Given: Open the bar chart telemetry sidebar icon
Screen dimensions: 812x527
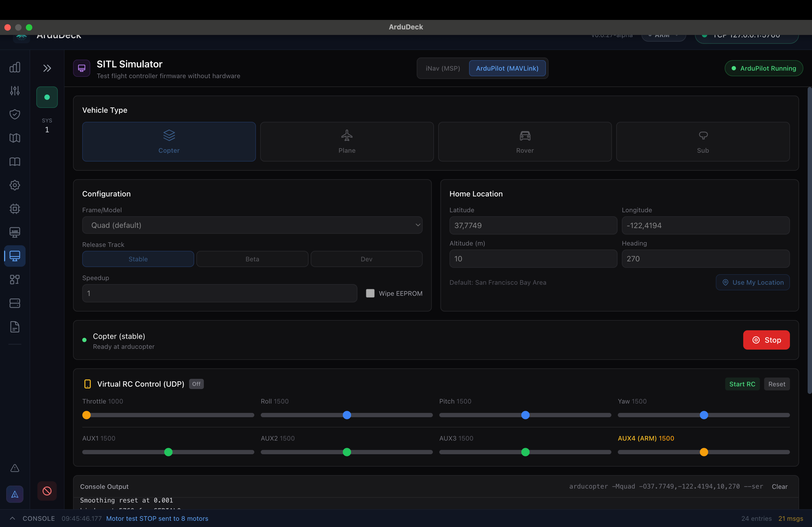Looking at the screenshot, I should (15, 67).
